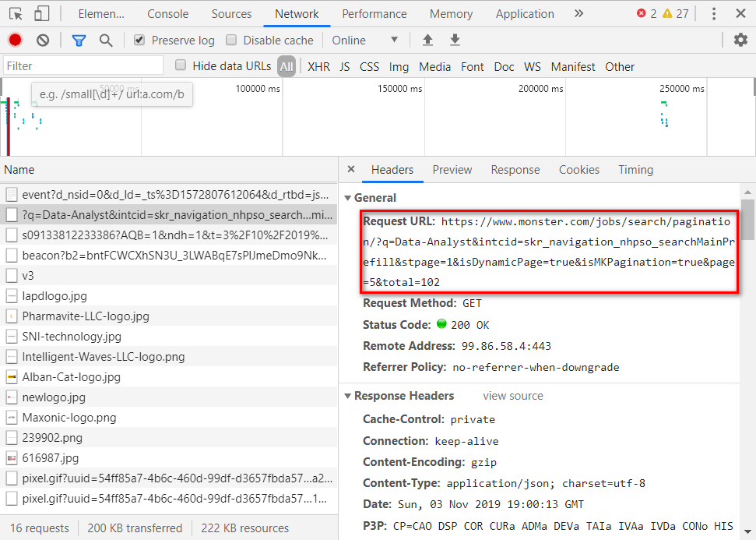Image resolution: width=756 pixels, height=540 pixels.
Task: Filter requests by JS type
Action: [x=344, y=66]
